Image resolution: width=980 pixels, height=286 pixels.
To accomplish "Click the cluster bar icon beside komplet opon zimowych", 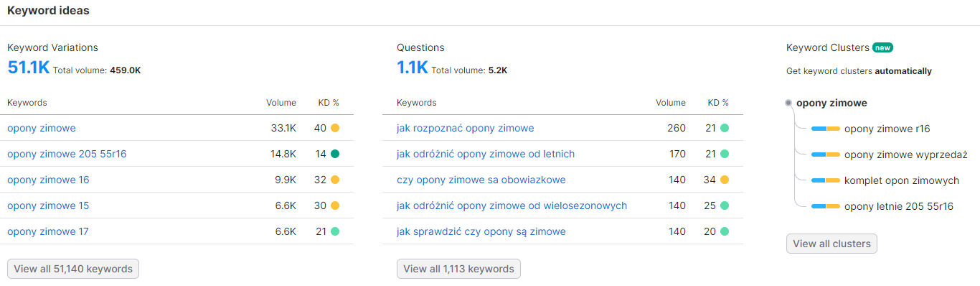I will [x=825, y=180].
